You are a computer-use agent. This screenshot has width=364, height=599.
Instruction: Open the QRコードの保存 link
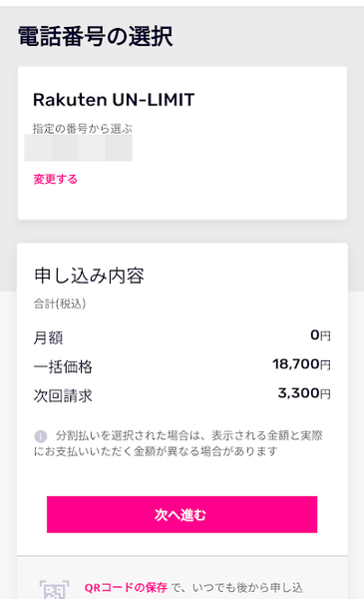pyautogui.click(x=126, y=587)
